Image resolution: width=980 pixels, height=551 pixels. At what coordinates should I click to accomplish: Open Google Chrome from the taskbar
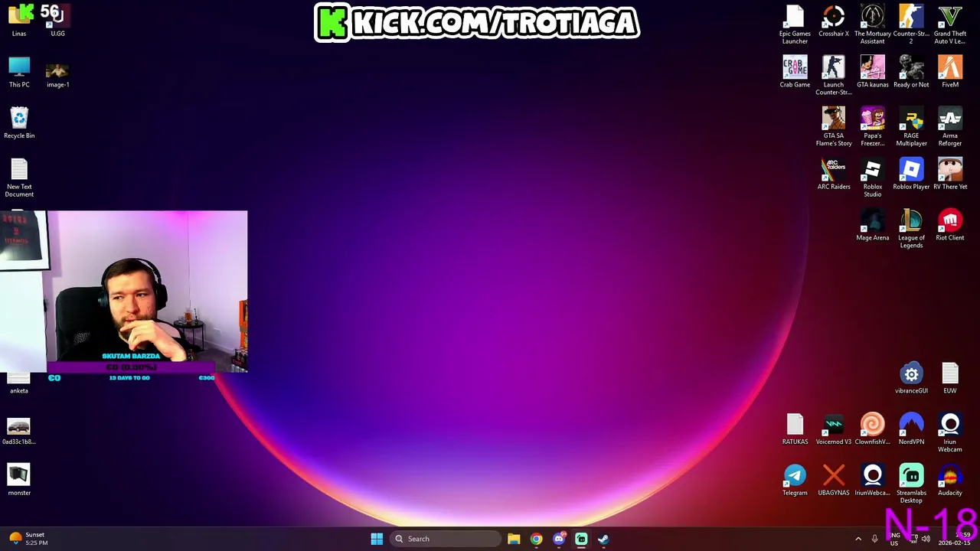(x=536, y=539)
